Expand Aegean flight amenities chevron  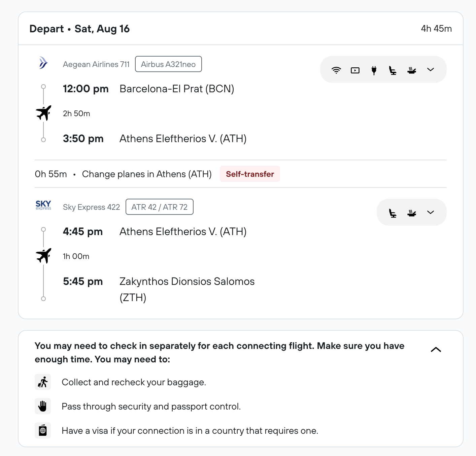[x=430, y=70]
